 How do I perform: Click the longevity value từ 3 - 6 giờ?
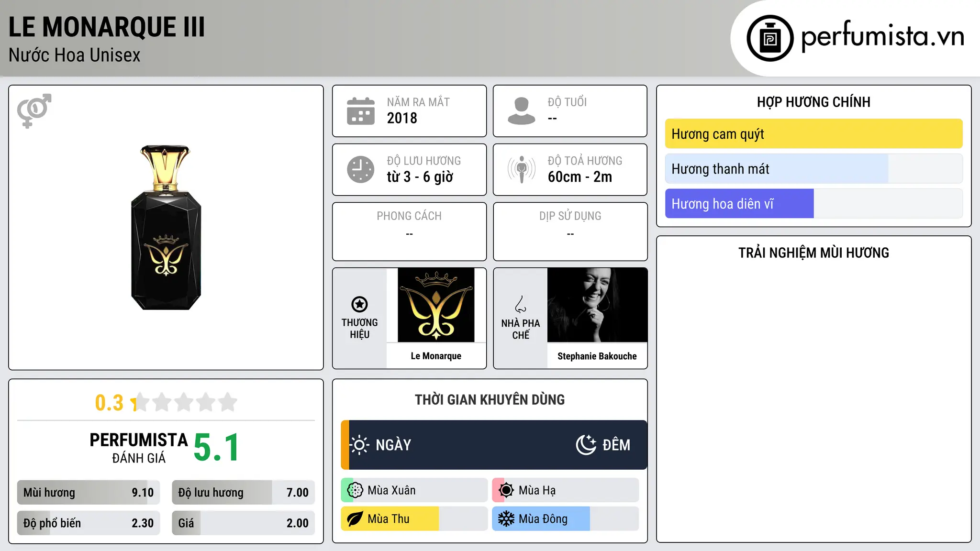pos(420,177)
